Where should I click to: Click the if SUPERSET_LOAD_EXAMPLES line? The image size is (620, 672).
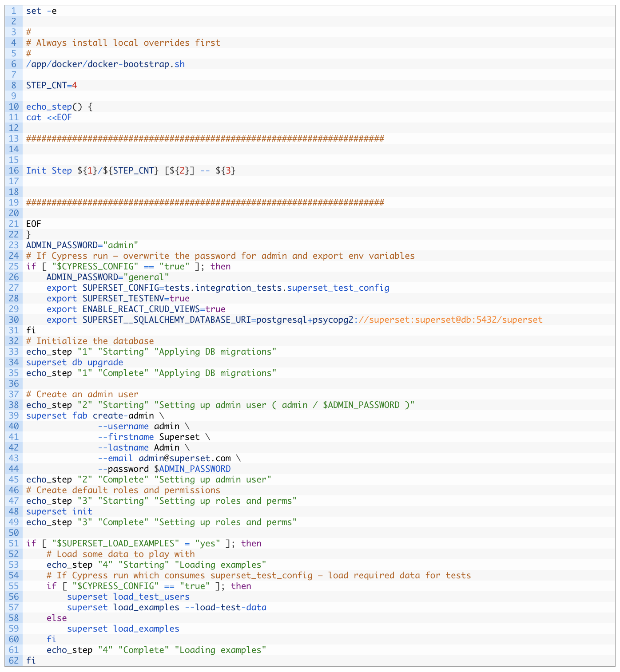(144, 543)
